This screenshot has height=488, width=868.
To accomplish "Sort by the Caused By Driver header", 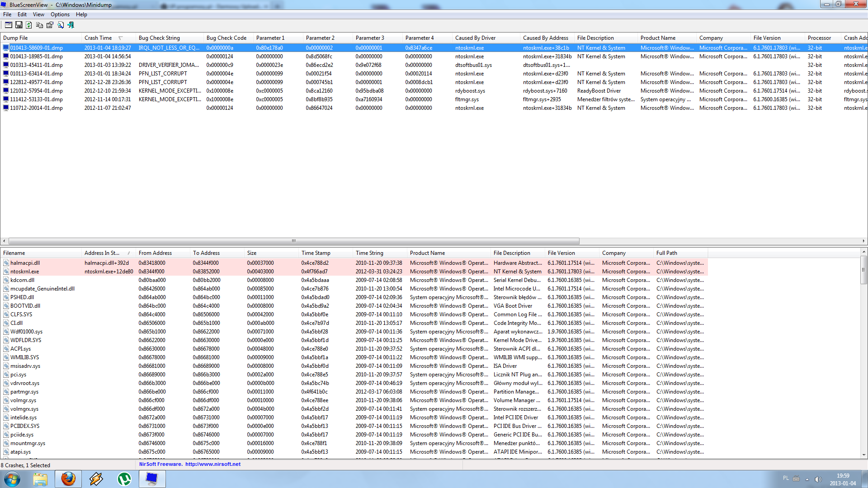I will click(486, 38).
